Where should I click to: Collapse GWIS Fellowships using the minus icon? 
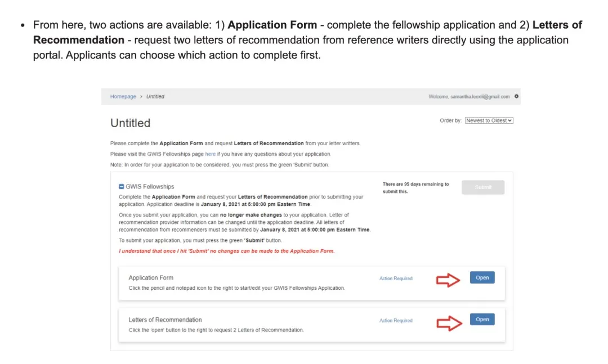tap(122, 187)
